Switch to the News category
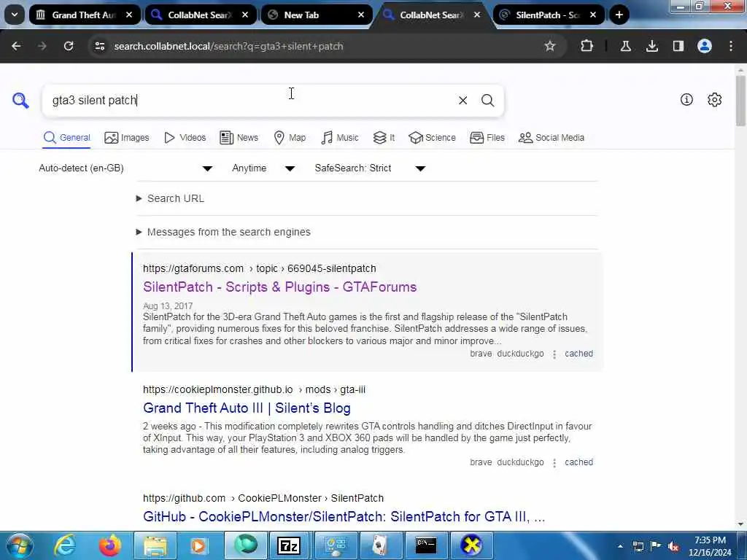 pos(239,138)
